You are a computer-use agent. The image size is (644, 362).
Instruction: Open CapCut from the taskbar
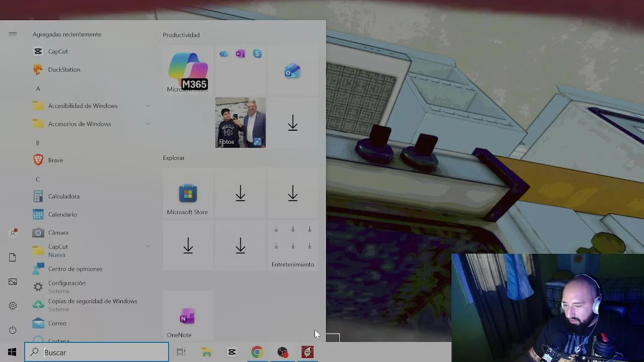point(232,352)
